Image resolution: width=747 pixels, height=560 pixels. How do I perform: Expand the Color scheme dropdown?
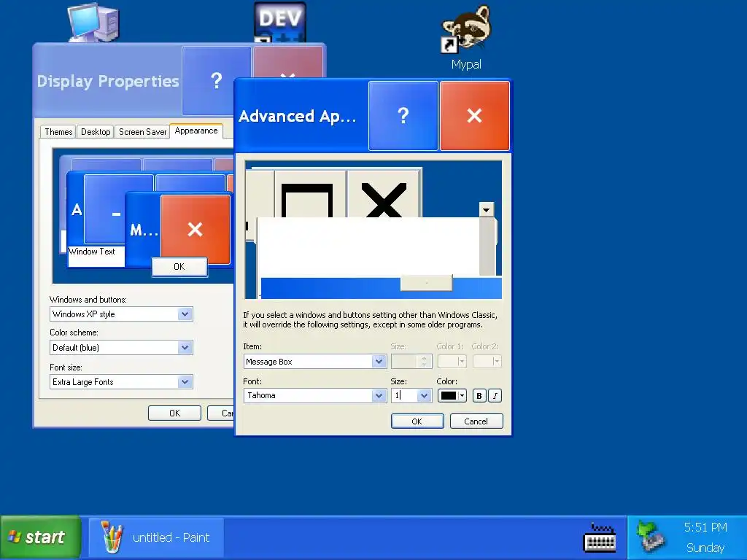coord(185,348)
